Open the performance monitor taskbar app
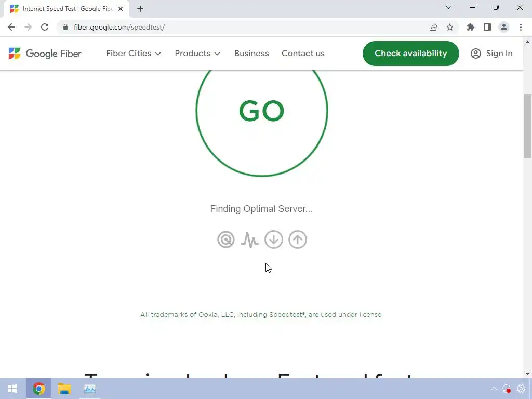 tap(89, 389)
